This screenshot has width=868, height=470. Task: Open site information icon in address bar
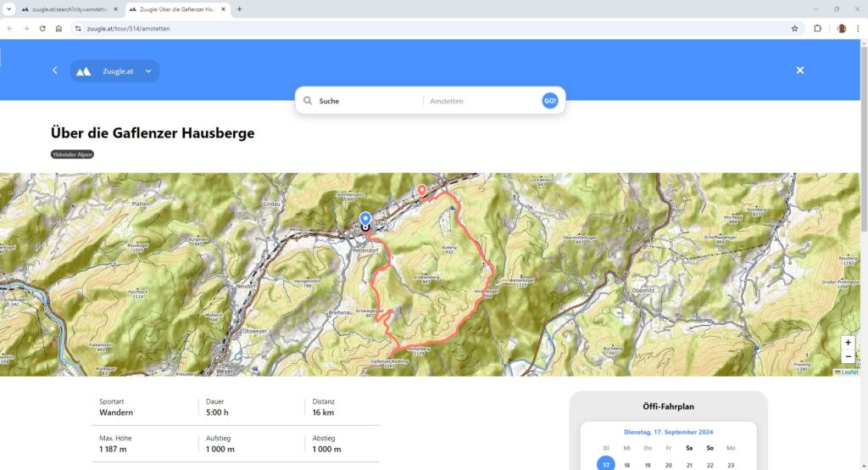click(x=78, y=28)
